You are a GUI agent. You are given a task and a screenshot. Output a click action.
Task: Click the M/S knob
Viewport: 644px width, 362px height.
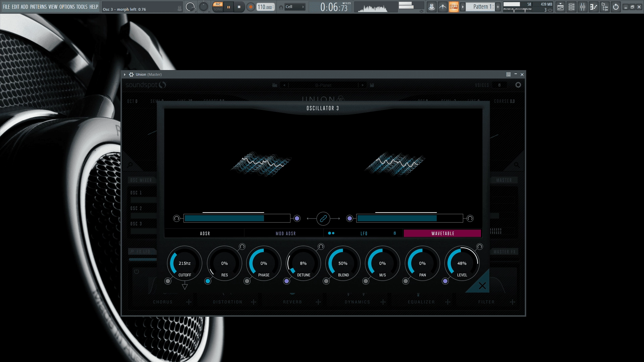382,263
